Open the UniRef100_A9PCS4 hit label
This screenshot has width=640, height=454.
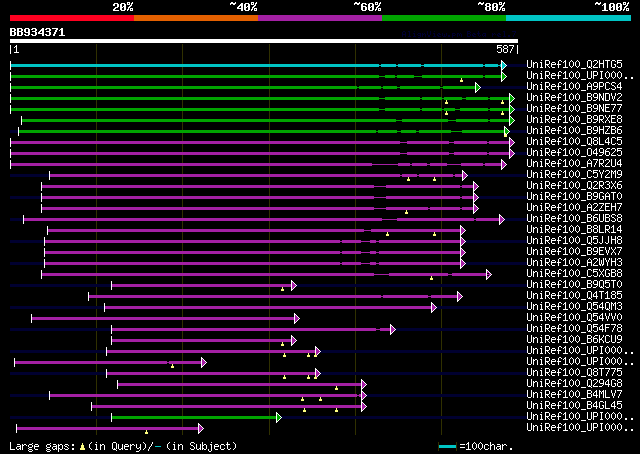click(x=574, y=87)
